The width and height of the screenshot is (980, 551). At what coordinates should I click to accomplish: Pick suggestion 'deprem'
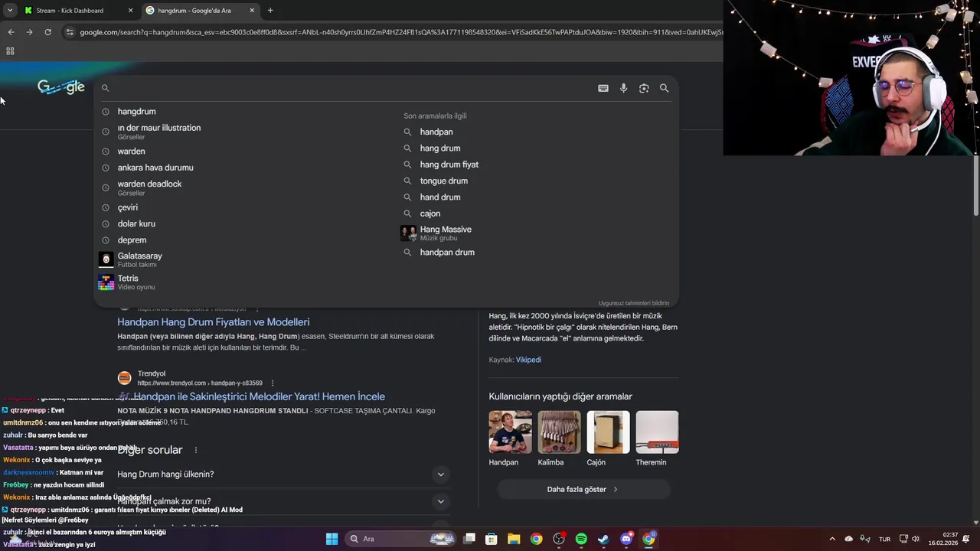tap(132, 240)
